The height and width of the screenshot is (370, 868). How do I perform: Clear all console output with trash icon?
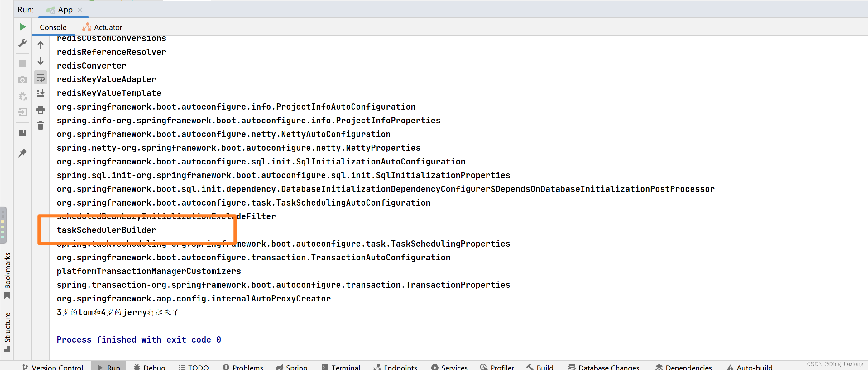click(41, 126)
